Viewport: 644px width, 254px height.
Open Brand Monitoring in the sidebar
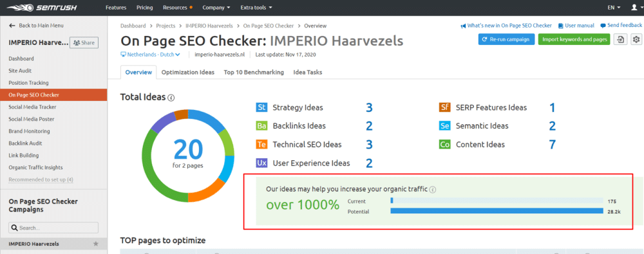(29, 131)
